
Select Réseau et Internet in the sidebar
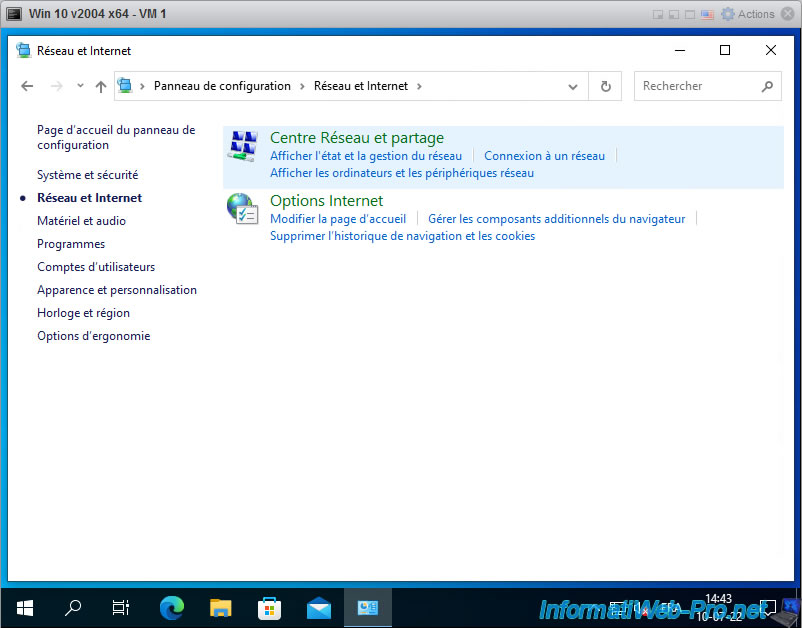click(90, 198)
